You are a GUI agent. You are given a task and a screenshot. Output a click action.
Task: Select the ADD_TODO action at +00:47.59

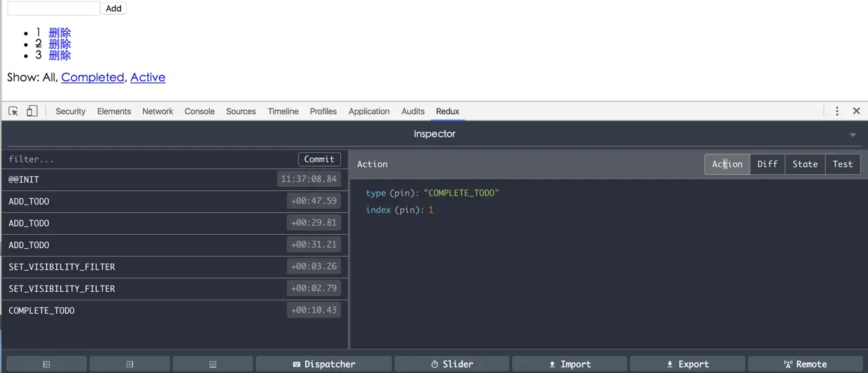click(175, 202)
